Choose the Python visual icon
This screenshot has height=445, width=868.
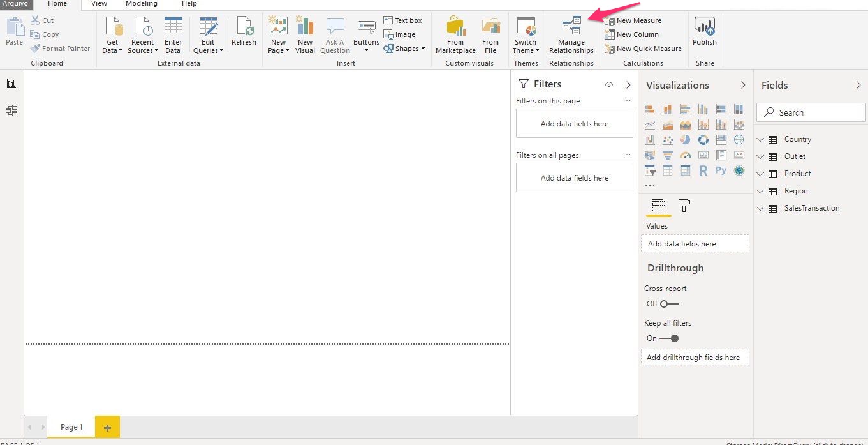[x=721, y=170]
